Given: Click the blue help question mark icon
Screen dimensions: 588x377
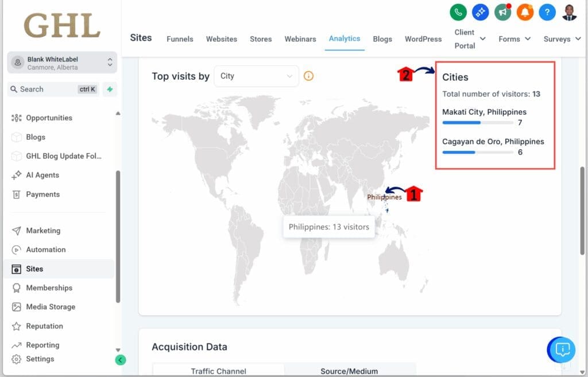Looking at the screenshot, I should [x=547, y=11].
